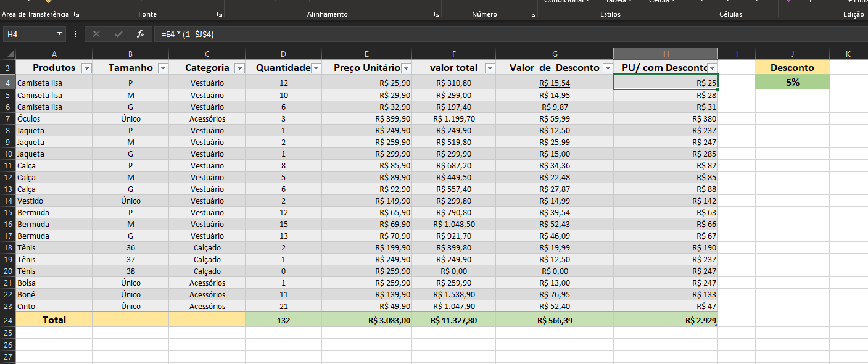
Task: Select the R$ 0,00 valor total cell
Action: [x=454, y=271]
